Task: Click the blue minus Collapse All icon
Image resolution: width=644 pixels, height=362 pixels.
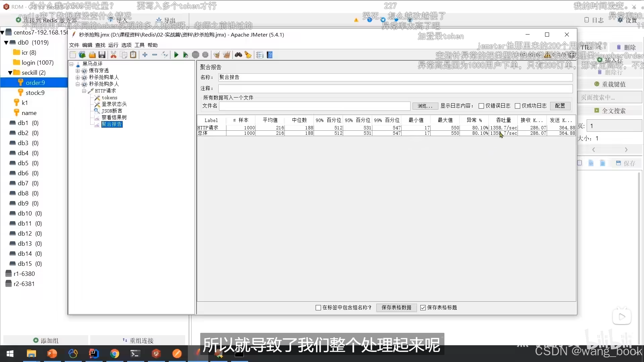Action: coord(155,55)
